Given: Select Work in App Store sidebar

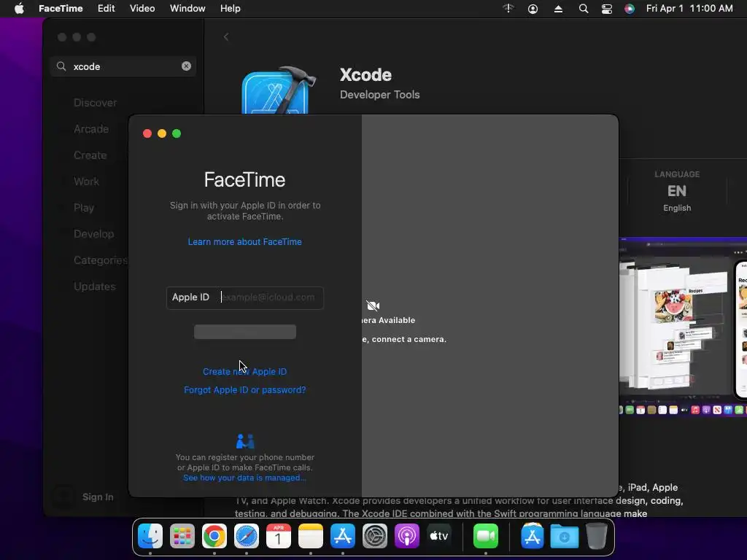Looking at the screenshot, I should [x=86, y=182].
